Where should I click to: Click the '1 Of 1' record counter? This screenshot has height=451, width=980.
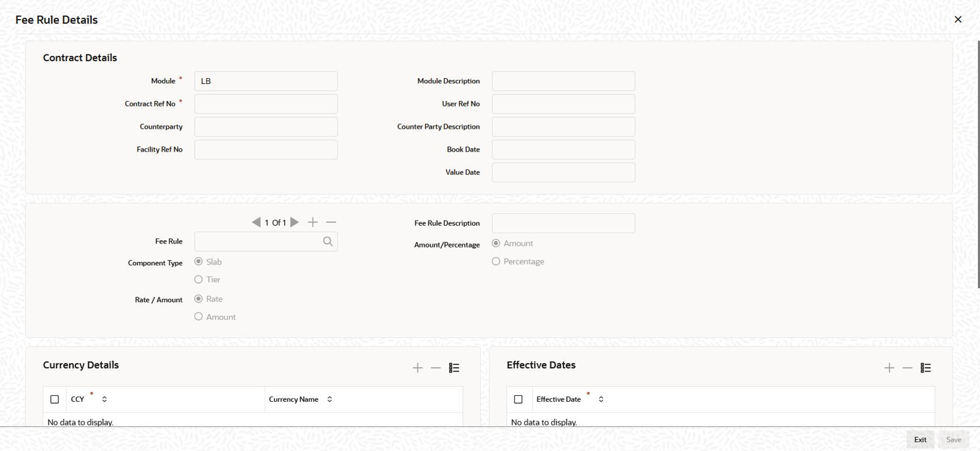pyautogui.click(x=275, y=223)
